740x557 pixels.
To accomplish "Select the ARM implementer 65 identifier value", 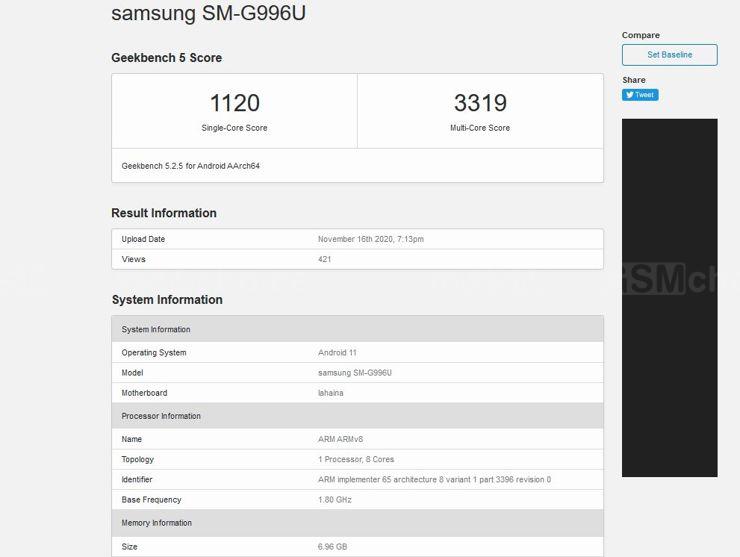I will 435,480.
